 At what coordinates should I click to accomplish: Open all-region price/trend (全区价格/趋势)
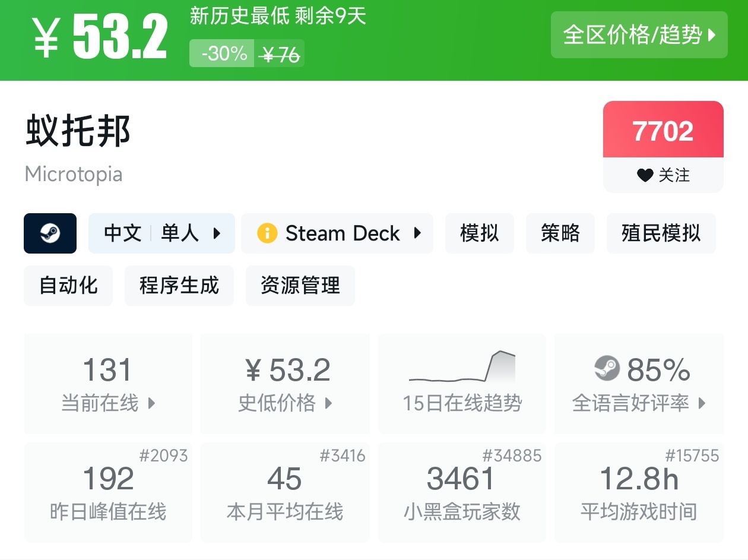(x=639, y=35)
